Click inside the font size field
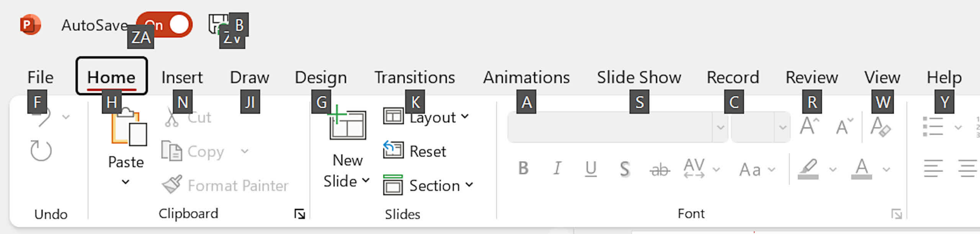This screenshot has width=980, height=234. (x=753, y=127)
